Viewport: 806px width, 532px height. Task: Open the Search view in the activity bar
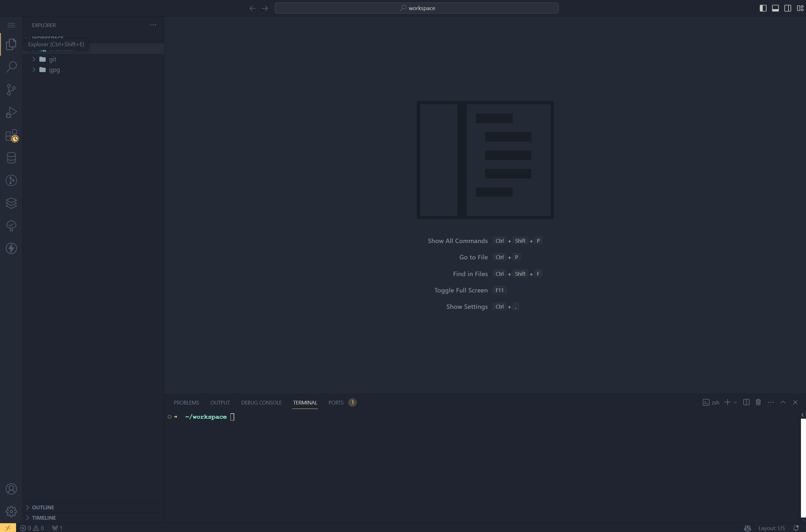11,67
